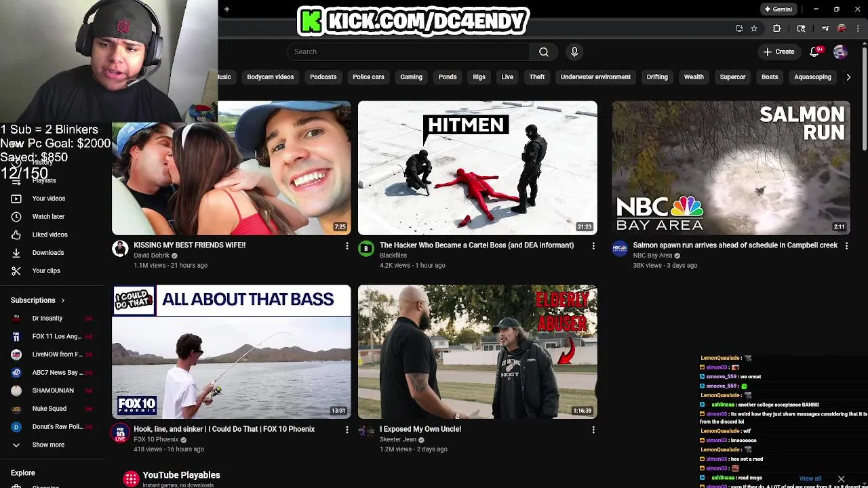The height and width of the screenshot is (488, 868).
Task: Select Gaming chip
Action: pyautogui.click(x=411, y=77)
